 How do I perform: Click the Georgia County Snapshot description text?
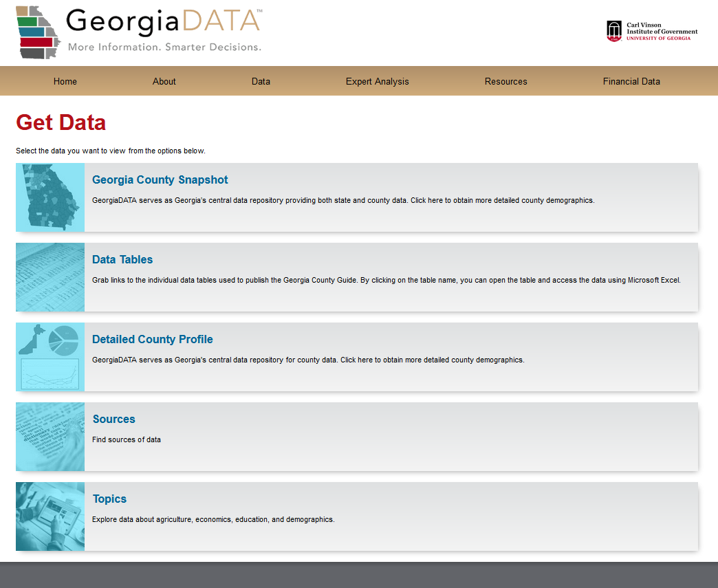pos(343,201)
